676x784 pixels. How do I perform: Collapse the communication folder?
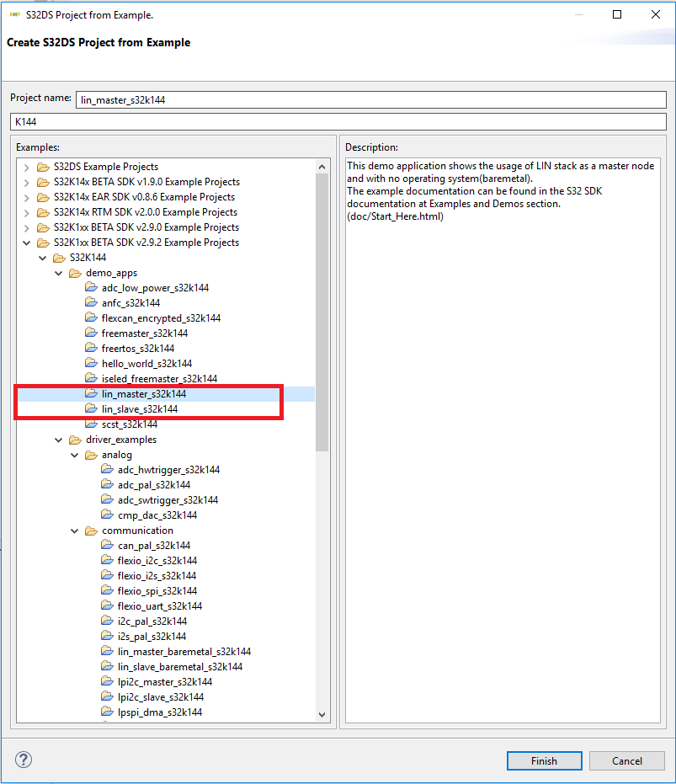pyautogui.click(x=75, y=531)
